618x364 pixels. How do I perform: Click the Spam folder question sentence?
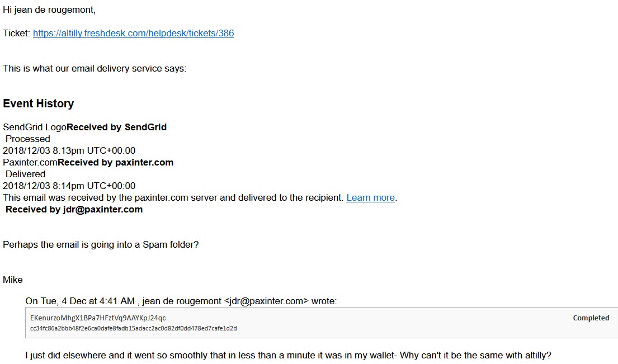(101, 245)
